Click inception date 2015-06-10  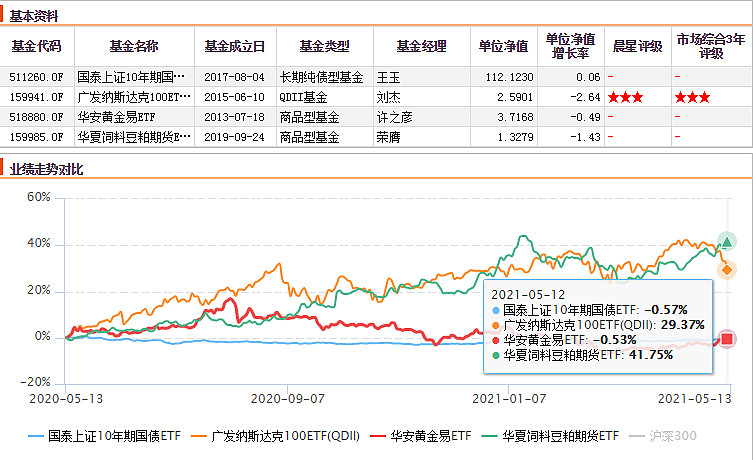tap(234, 97)
